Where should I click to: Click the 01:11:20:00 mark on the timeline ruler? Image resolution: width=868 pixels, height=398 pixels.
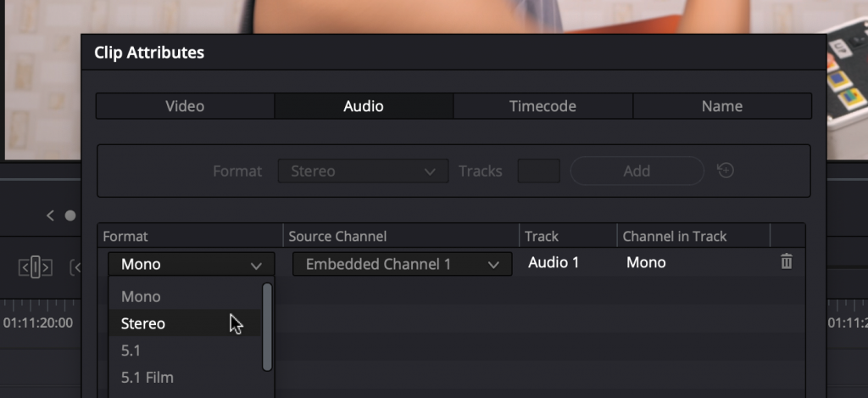38,323
